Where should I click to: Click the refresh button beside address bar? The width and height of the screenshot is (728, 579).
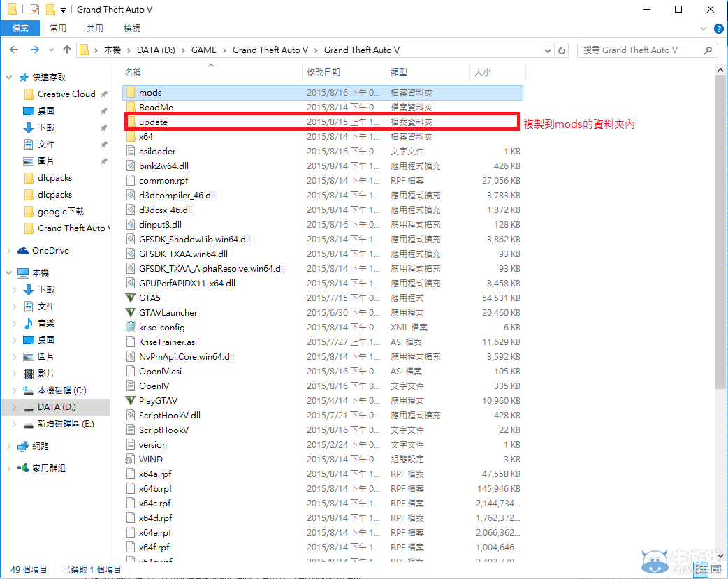pos(562,50)
